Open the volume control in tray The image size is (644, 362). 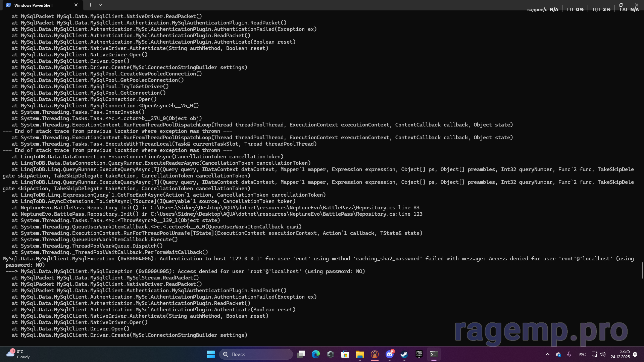[x=603, y=354]
